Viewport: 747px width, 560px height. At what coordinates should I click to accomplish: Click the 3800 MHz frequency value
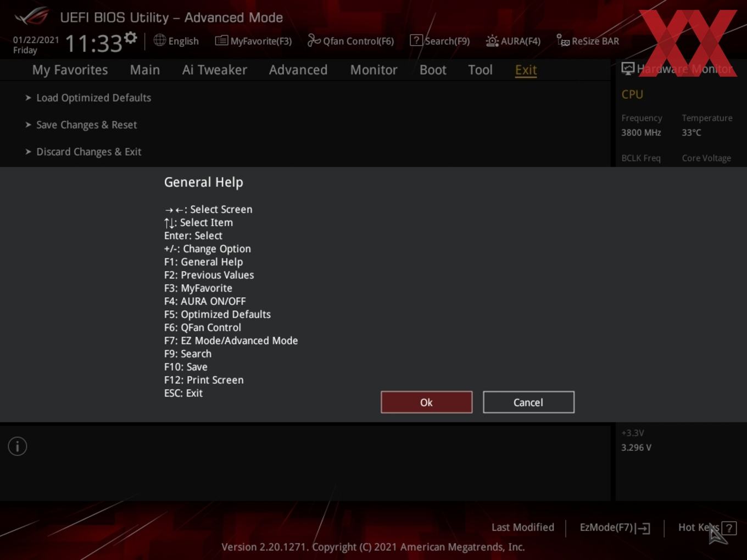coord(641,132)
